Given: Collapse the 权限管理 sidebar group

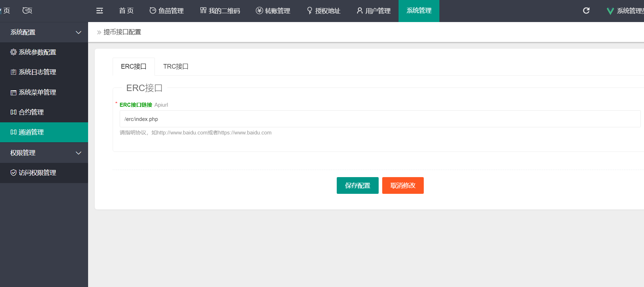Looking at the screenshot, I should [x=44, y=153].
